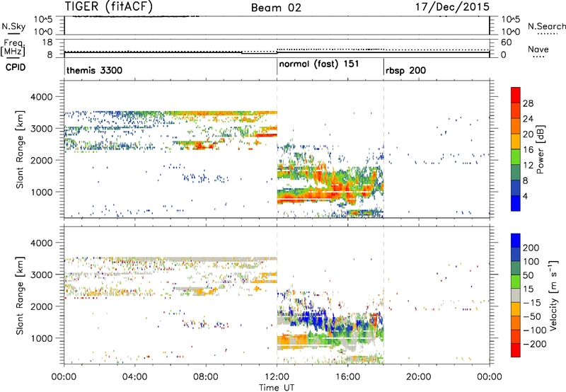Select the 'rbsp 200' CPID entry
The image size is (566, 392).
point(405,70)
